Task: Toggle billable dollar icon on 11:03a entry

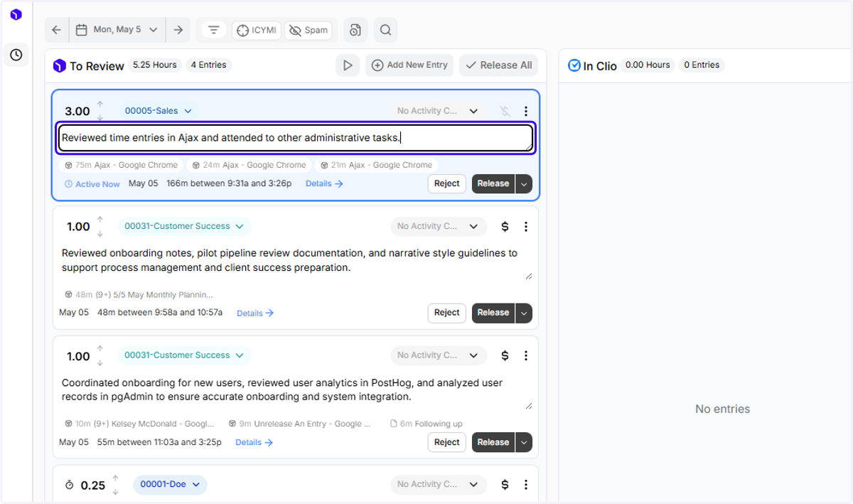Action: (505, 355)
